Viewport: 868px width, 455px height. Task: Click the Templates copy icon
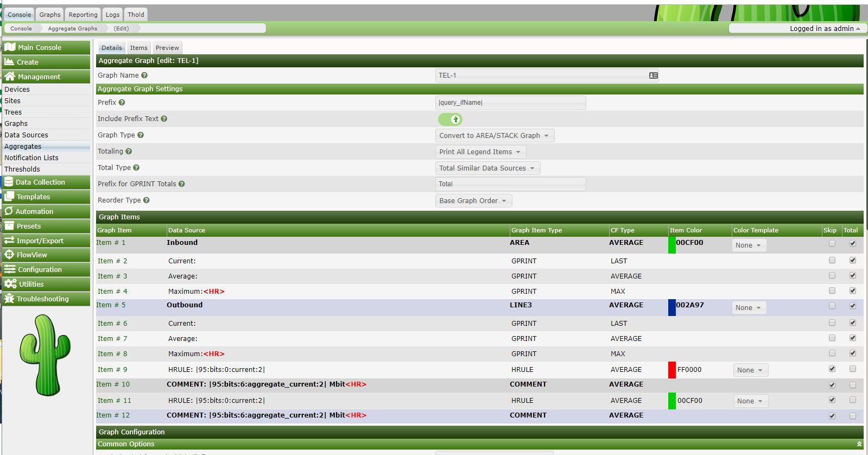tap(9, 197)
